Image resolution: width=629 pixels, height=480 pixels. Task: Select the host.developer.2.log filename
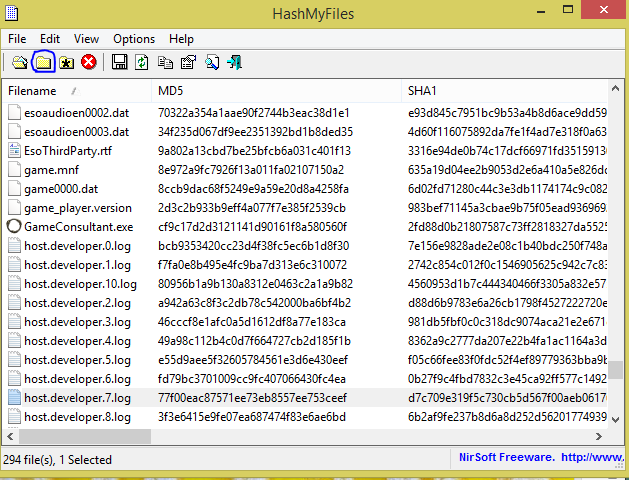click(77, 303)
